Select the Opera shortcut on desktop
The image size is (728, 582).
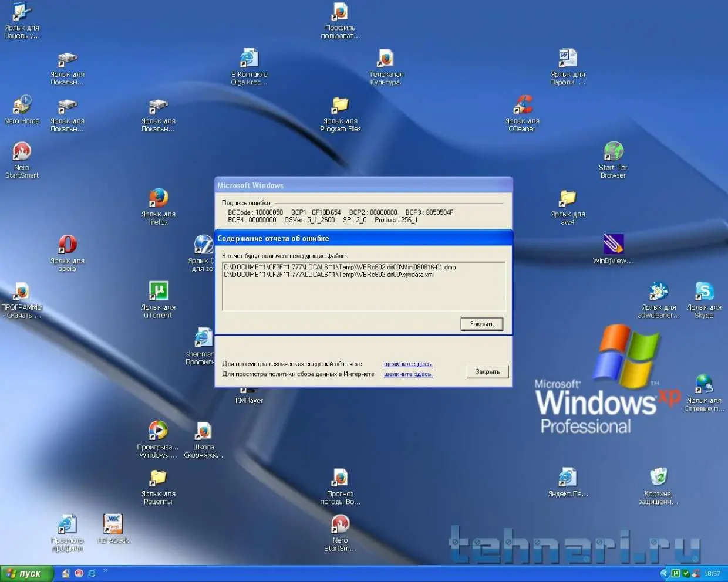pos(68,253)
